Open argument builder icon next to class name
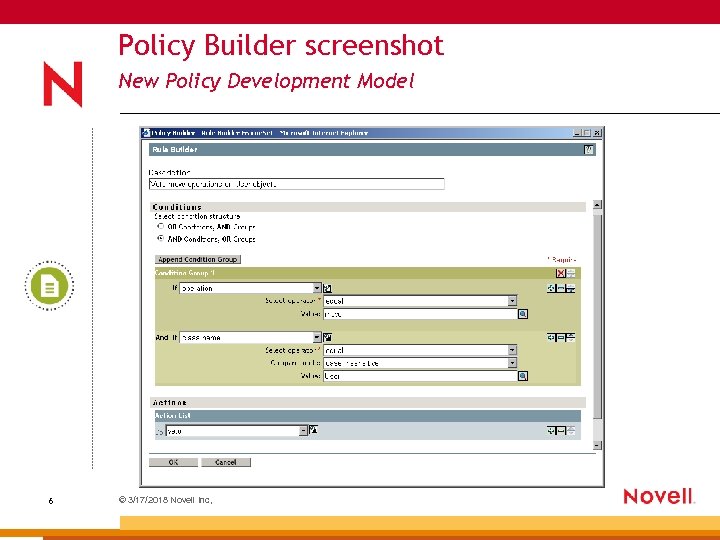 (327, 338)
